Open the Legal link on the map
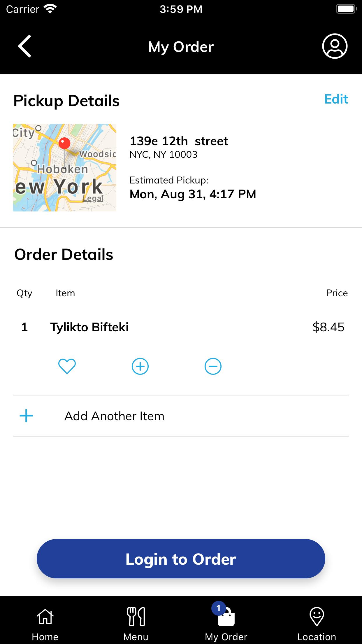Viewport: 362px width, 644px height. click(93, 198)
